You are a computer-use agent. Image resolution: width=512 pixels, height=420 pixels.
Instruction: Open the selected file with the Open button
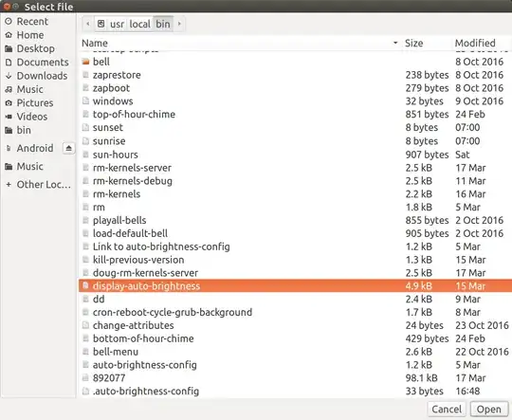488,410
